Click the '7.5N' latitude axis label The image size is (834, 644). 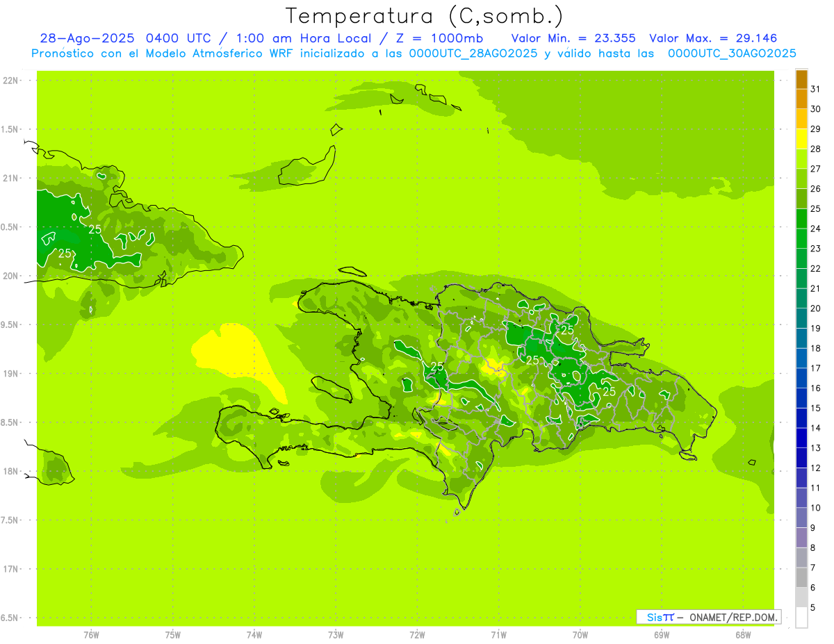click(10, 520)
